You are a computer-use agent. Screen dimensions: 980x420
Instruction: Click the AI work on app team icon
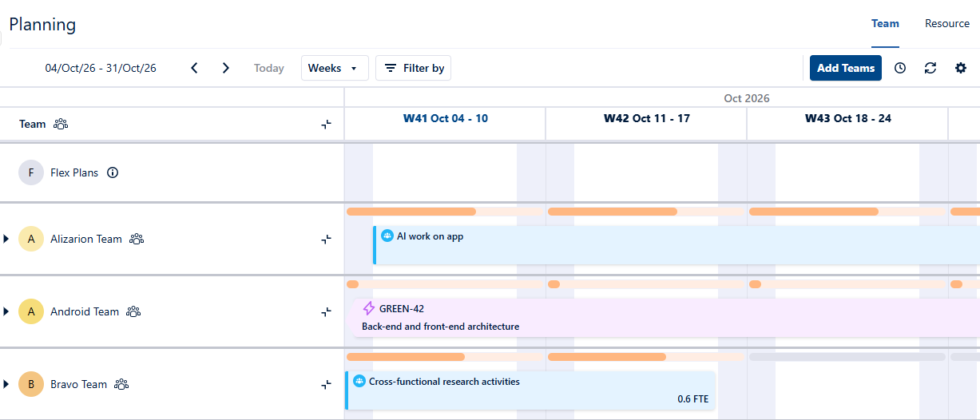[x=387, y=236]
